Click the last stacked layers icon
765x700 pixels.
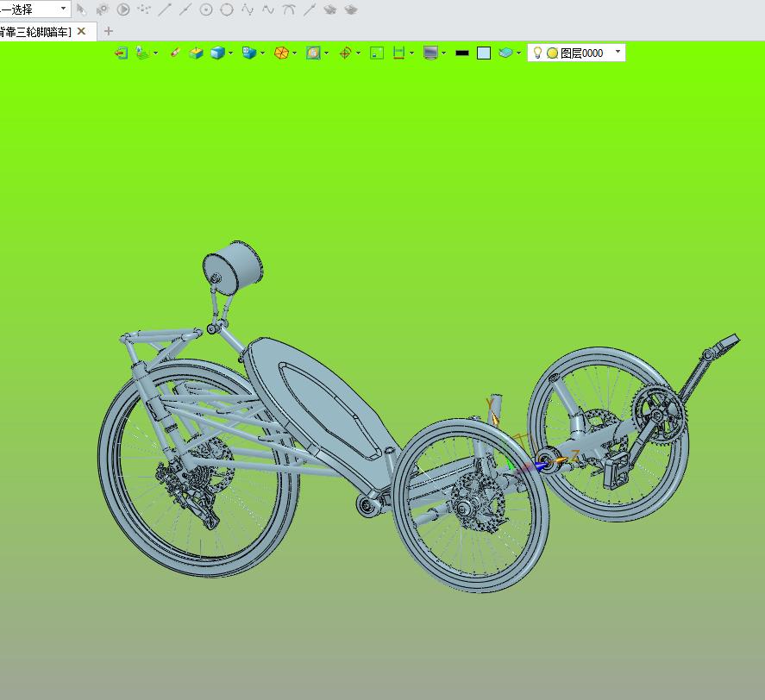coord(351,9)
